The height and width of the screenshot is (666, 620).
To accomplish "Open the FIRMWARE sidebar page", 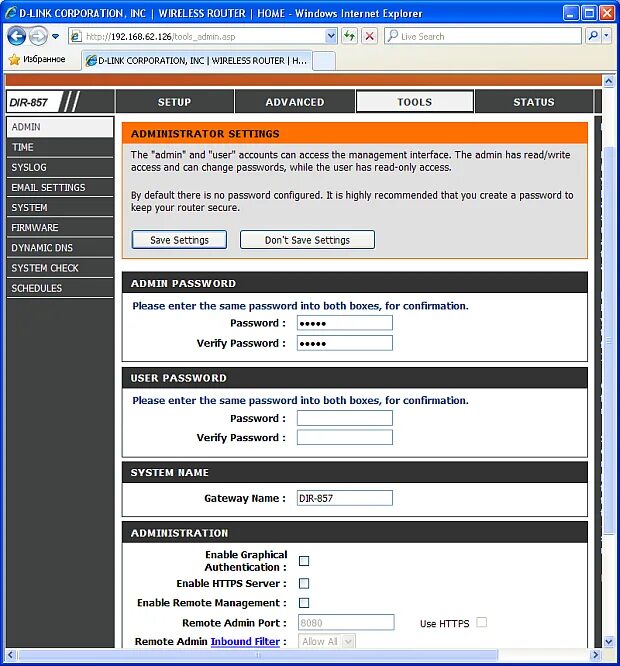I will tap(60, 228).
